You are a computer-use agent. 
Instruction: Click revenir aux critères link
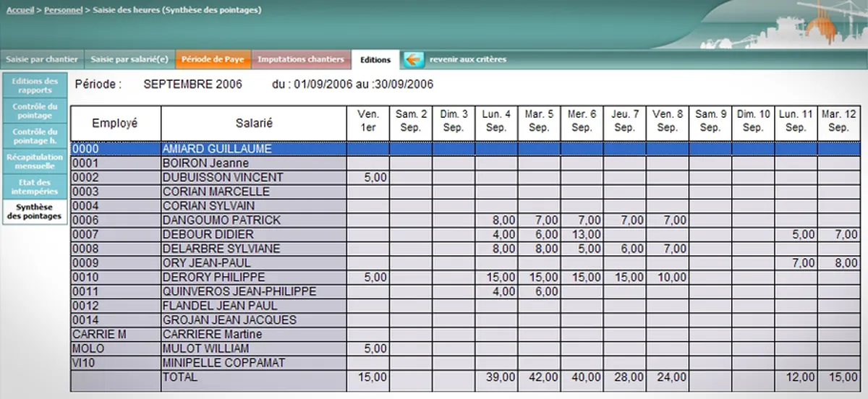click(x=468, y=59)
